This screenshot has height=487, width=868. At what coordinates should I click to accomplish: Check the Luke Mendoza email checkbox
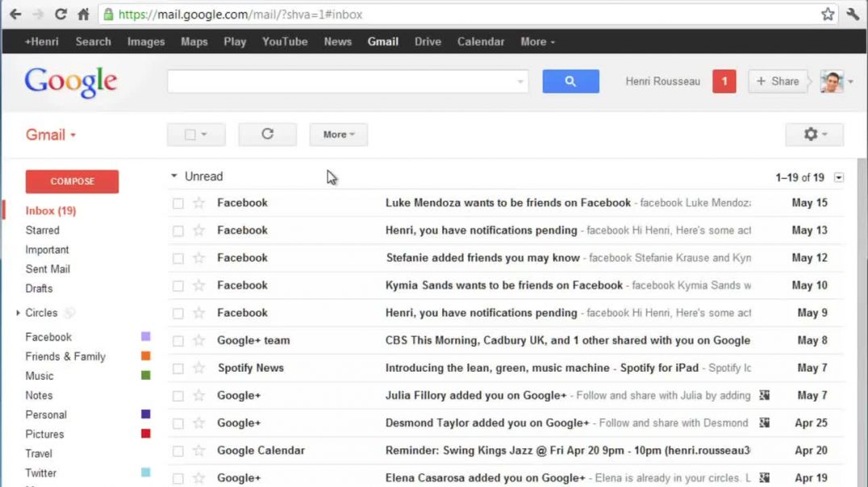coord(177,204)
